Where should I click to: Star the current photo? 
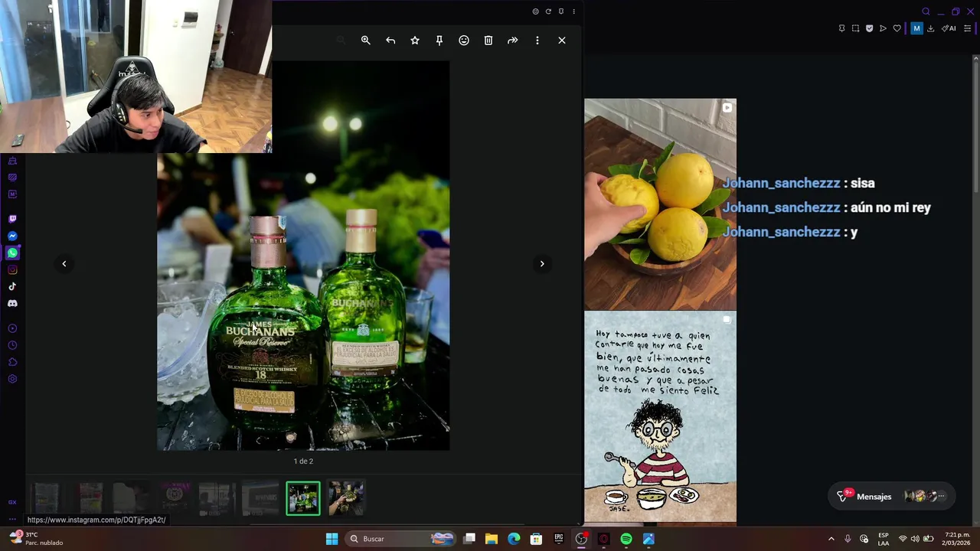point(415,41)
